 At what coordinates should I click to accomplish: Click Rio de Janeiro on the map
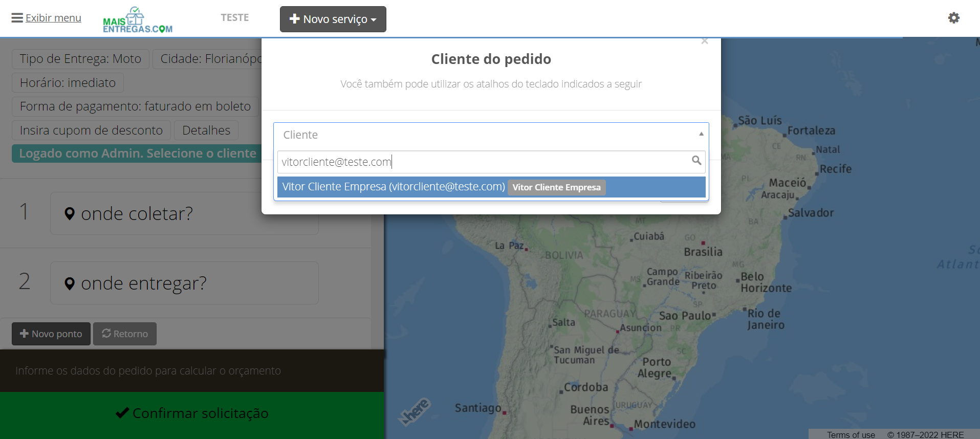pos(766,319)
